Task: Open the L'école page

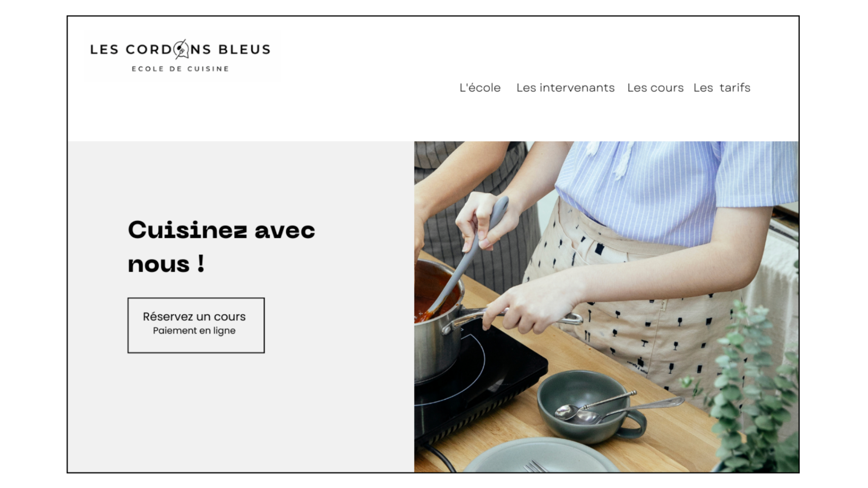Action: pyautogui.click(x=480, y=88)
